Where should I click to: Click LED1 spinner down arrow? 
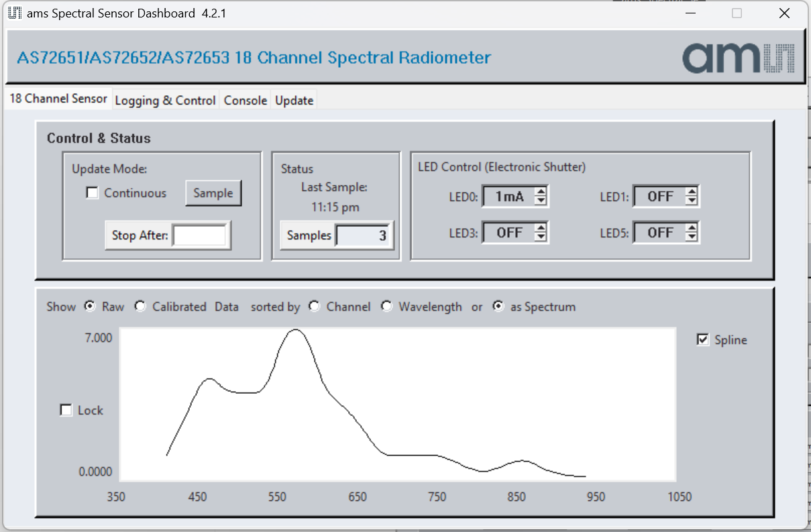[692, 201]
